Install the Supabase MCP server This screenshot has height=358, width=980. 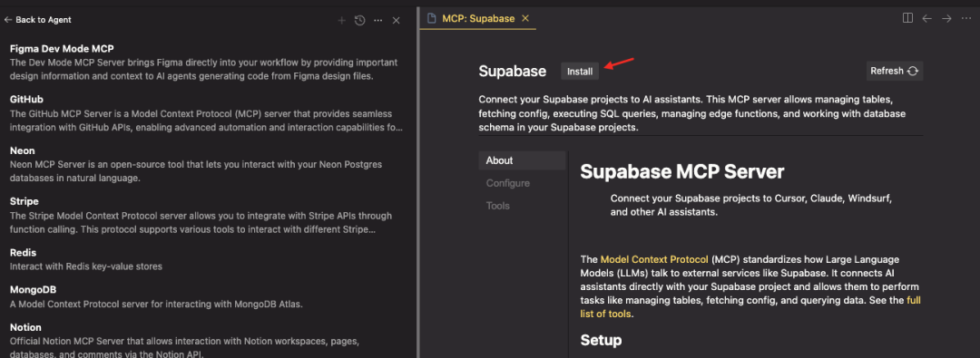click(580, 72)
